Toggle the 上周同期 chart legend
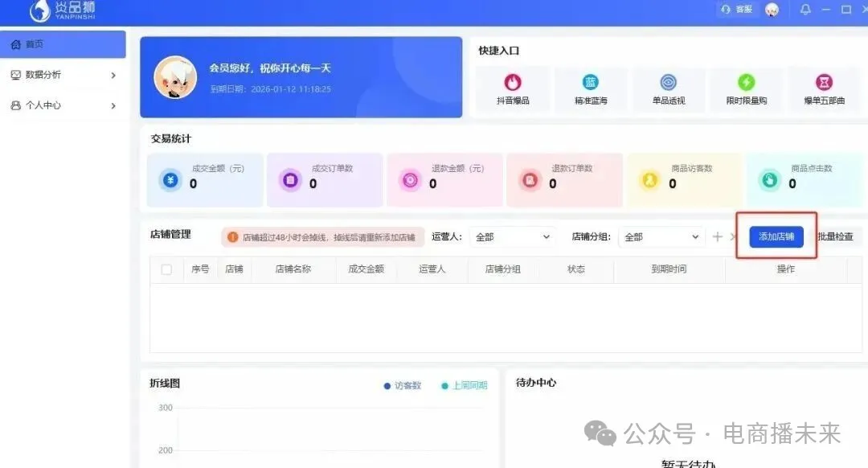 [465, 386]
